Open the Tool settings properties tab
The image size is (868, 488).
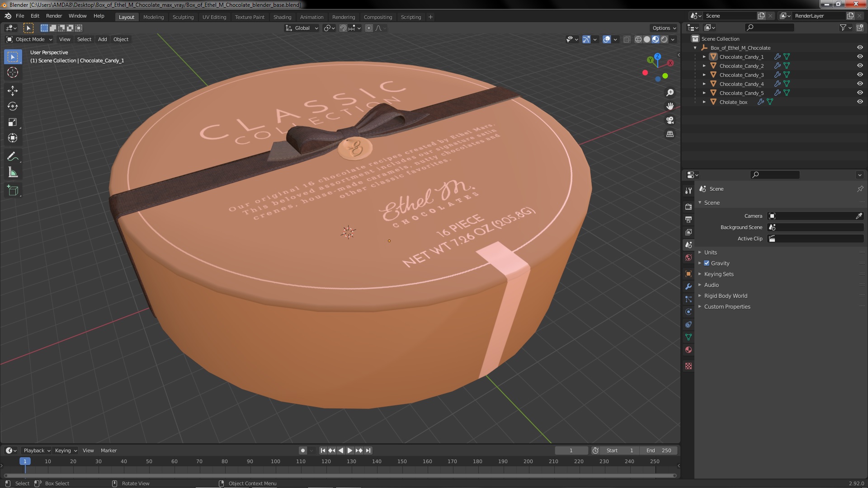689,191
